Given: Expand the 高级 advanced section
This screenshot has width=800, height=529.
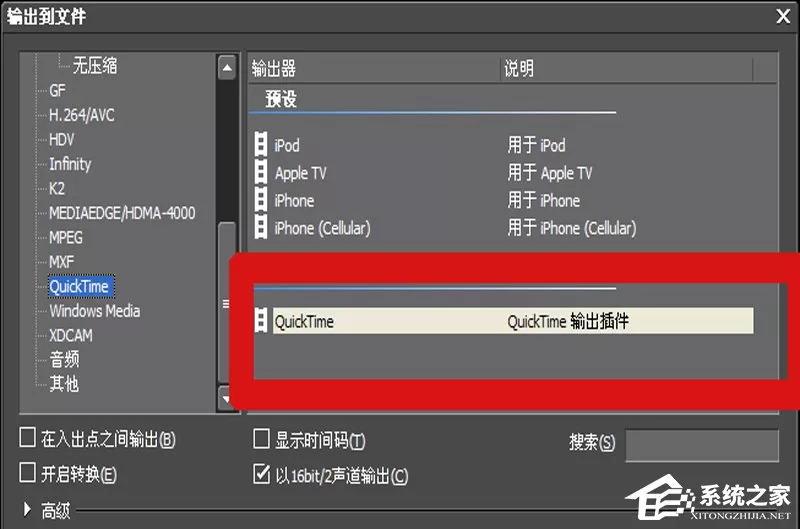Looking at the screenshot, I should coord(28,510).
